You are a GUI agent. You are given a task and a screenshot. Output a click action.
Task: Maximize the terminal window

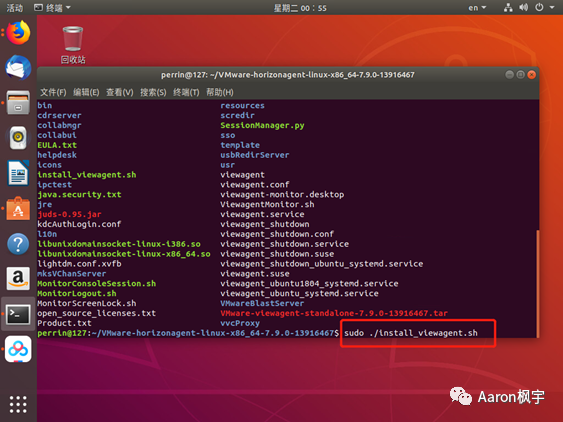pyautogui.click(x=520, y=75)
